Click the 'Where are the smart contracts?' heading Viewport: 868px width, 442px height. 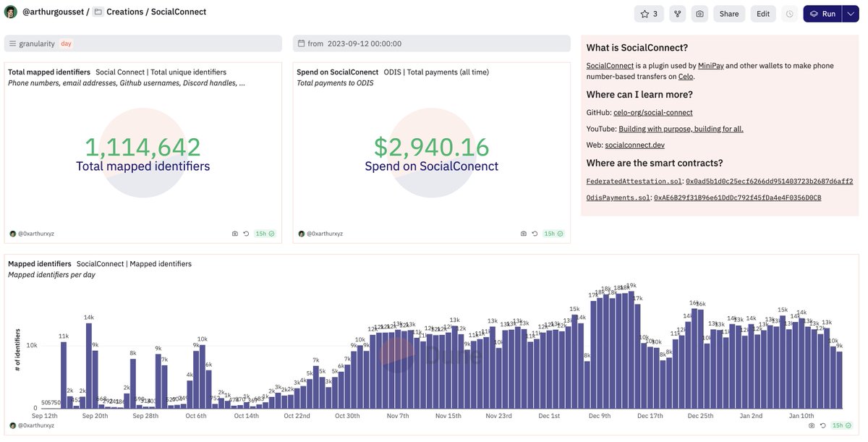tap(655, 163)
